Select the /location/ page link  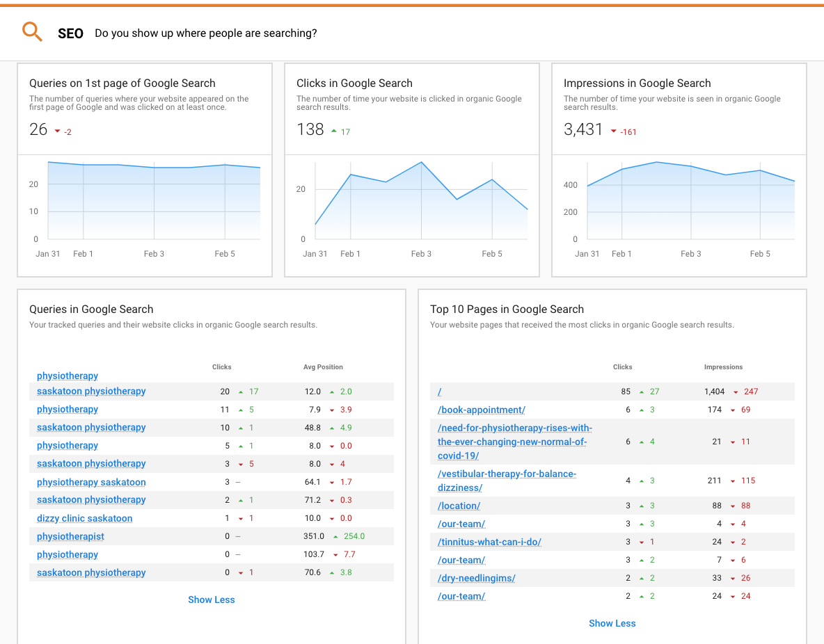click(x=459, y=506)
